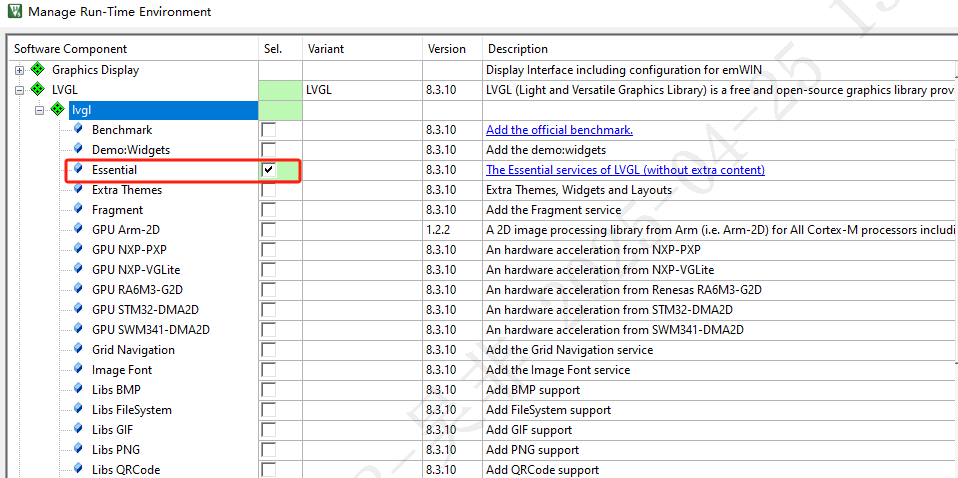Click the Software Component column header
This screenshot has height=478, width=958.
(x=133, y=49)
